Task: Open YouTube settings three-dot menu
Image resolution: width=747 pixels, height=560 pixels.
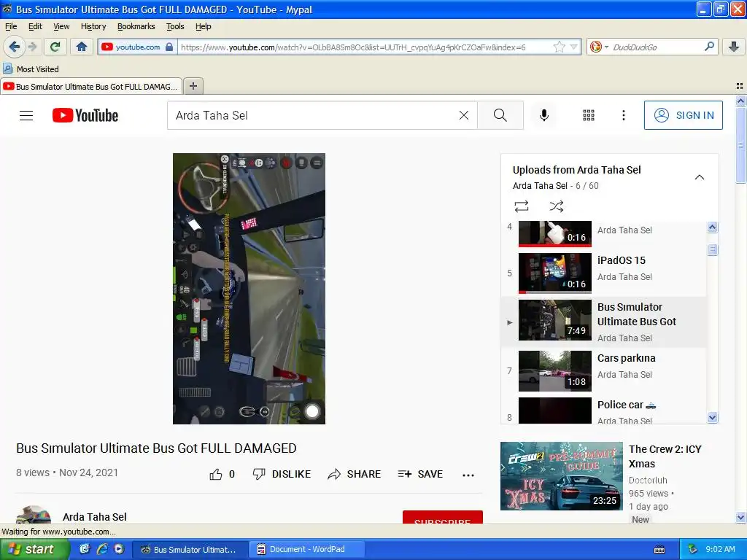Action: (623, 115)
